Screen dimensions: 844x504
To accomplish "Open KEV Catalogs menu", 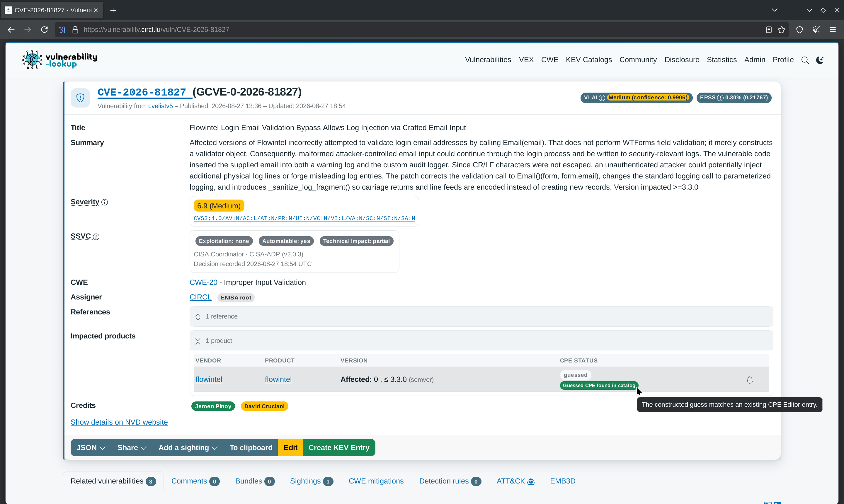I will tap(588, 60).
